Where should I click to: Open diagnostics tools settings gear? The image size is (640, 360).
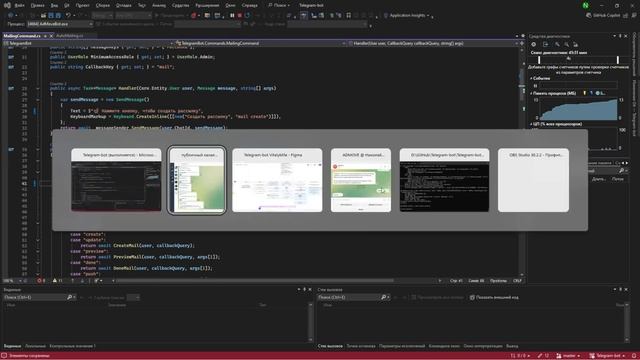click(533, 44)
